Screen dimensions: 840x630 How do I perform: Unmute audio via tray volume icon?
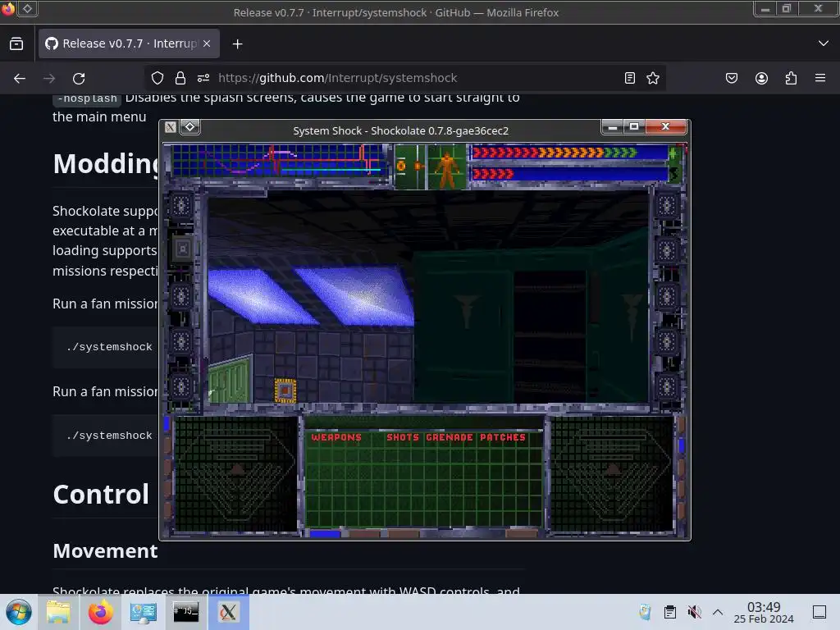pyautogui.click(x=694, y=612)
